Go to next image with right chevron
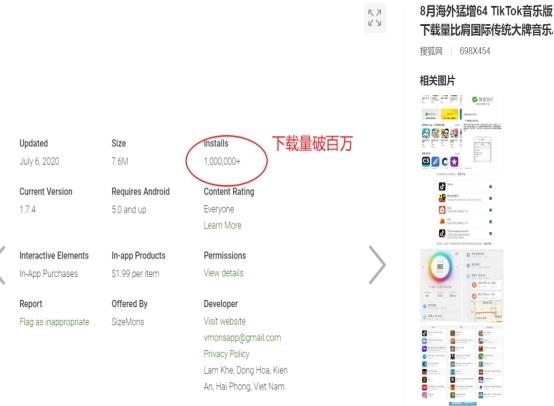The image size is (554, 406). click(x=377, y=265)
